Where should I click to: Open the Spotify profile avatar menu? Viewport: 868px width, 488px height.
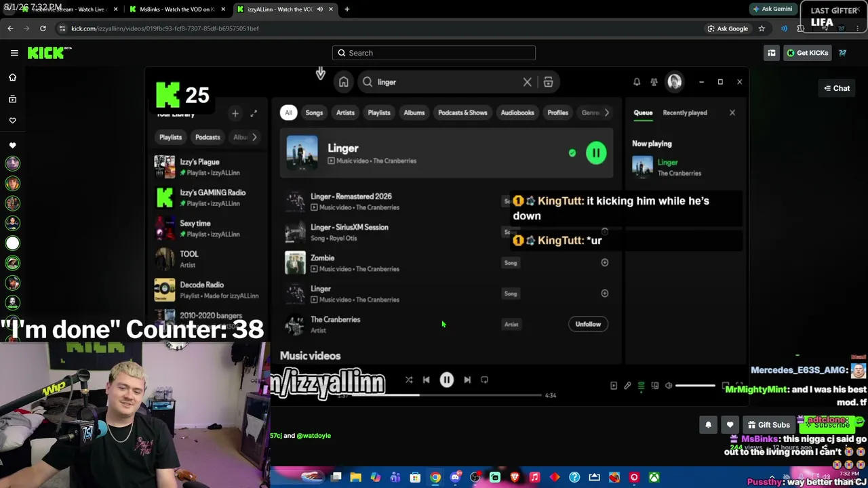tap(674, 82)
